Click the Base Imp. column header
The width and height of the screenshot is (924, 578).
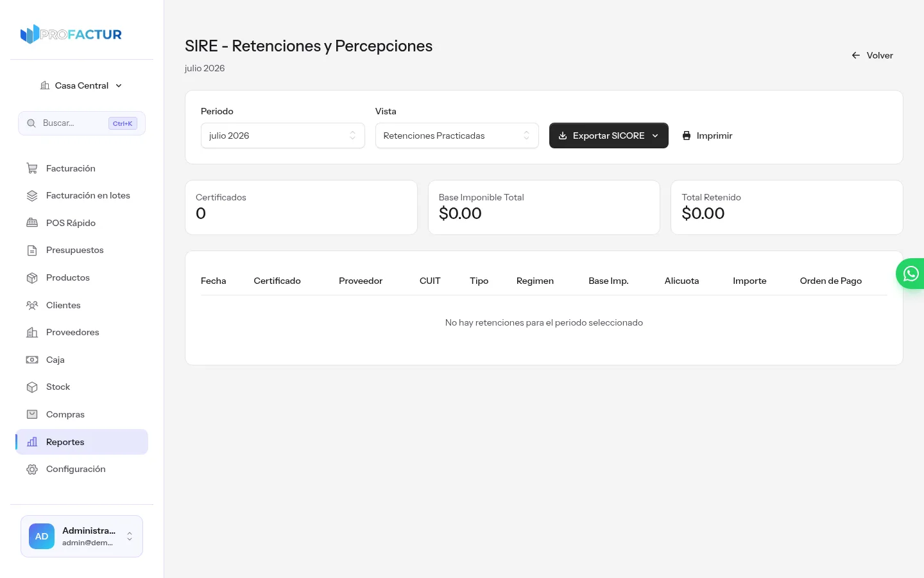pos(609,281)
